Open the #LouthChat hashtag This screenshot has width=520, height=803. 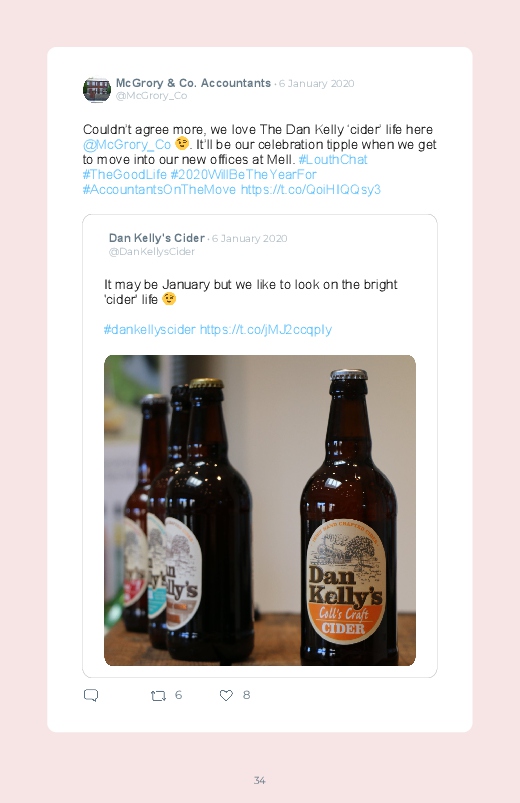(x=332, y=160)
